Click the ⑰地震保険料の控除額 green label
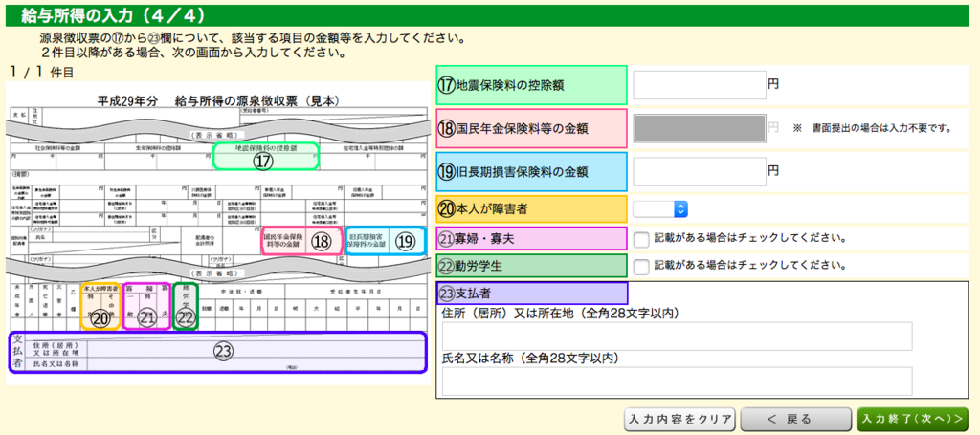 click(x=532, y=85)
